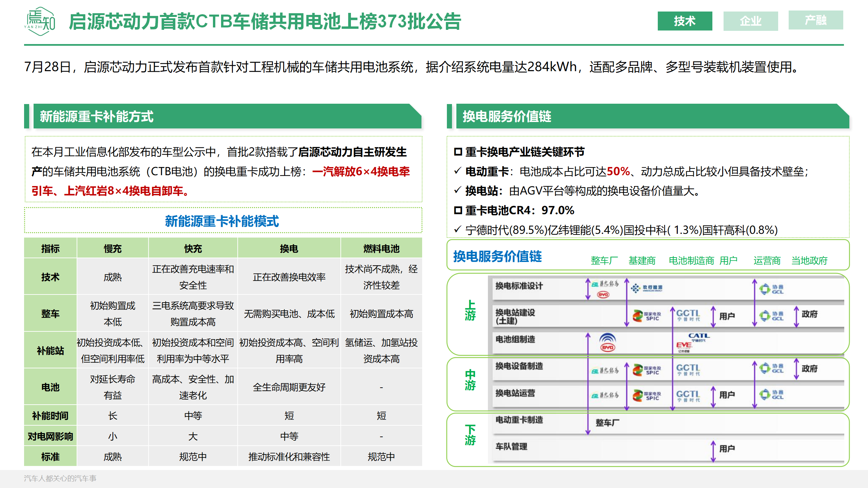The image size is (868, 488).
Task: Click the Yanzhi logo in the header
Action: click(x=40, y=21)
